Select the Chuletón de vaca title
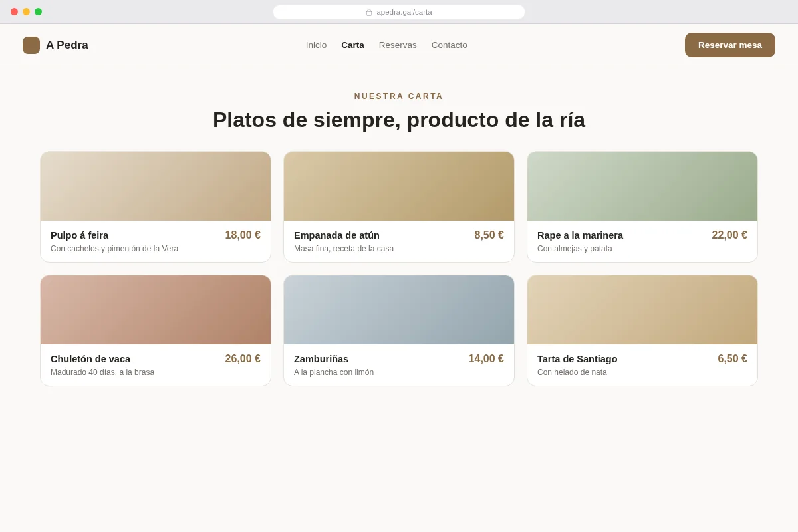The height and width of the screenshot is (532, 798). pos(90,359)
